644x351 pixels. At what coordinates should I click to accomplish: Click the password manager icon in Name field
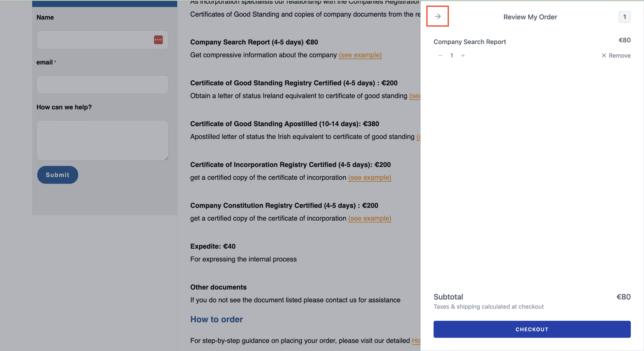pyautogui.click(x=158, y=40)
